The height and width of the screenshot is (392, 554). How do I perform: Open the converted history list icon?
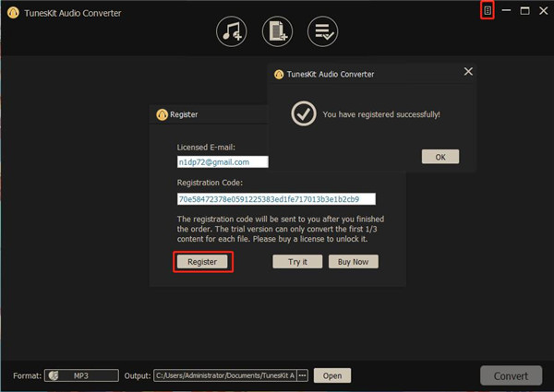point(322,31)
